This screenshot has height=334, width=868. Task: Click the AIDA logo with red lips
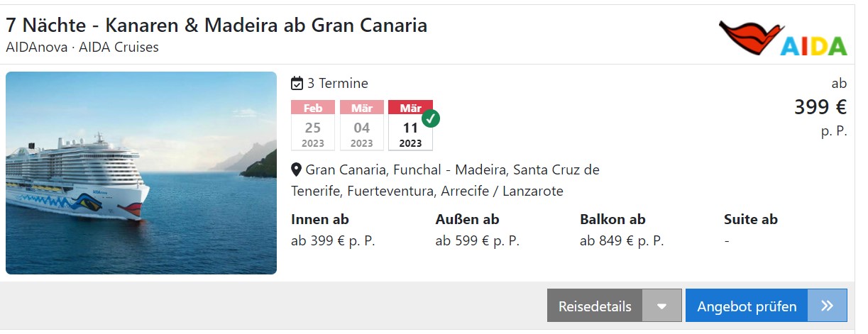click(x=783, y=38)
